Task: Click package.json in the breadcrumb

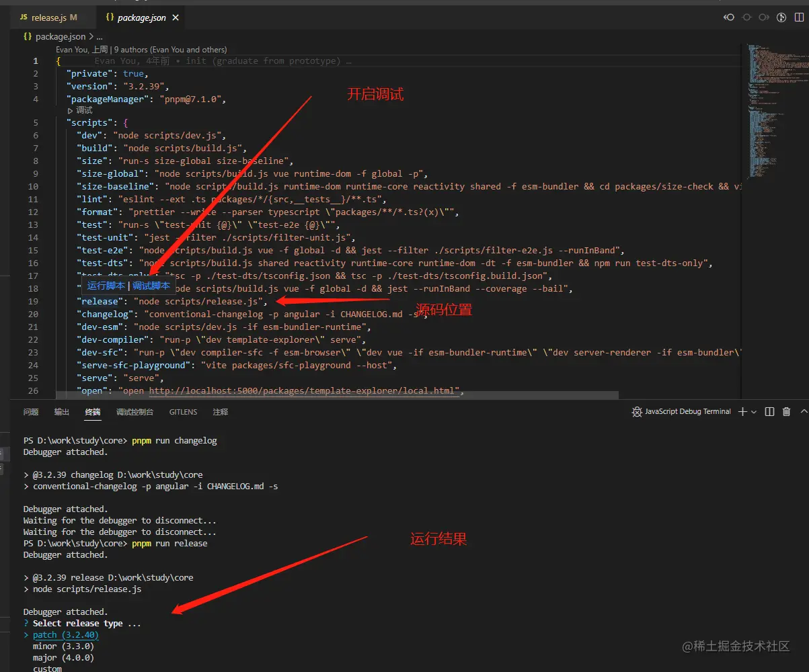Action: click(x=61, y=37)
